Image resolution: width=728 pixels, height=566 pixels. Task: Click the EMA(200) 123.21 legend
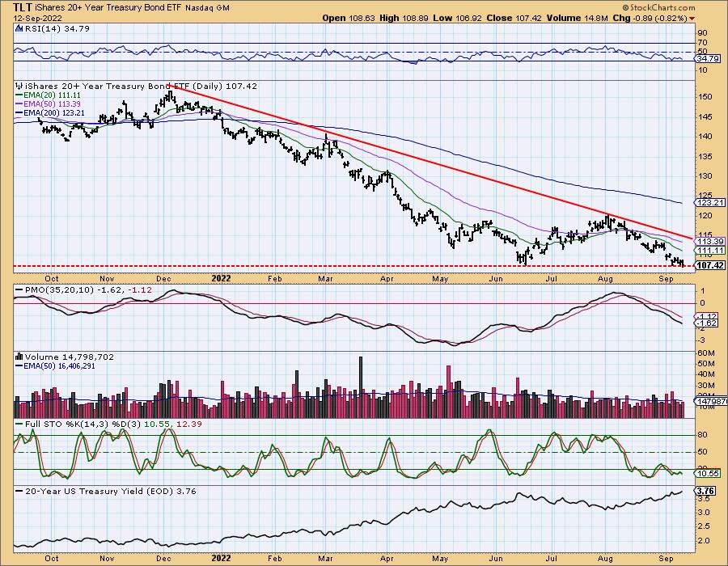click(50, 112)
